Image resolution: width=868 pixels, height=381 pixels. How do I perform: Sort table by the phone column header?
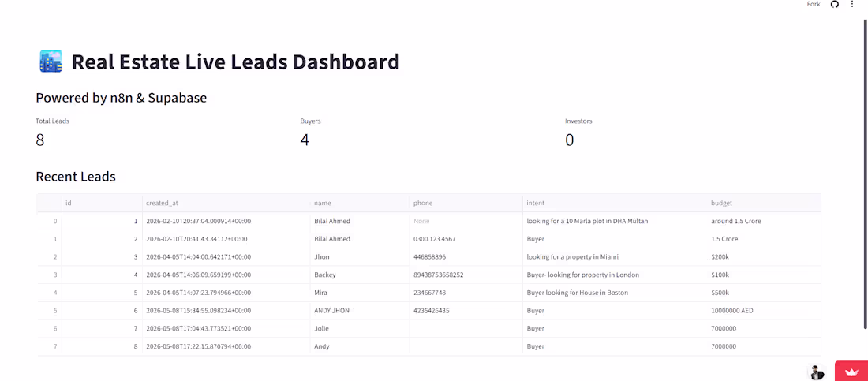click(466, 203)
